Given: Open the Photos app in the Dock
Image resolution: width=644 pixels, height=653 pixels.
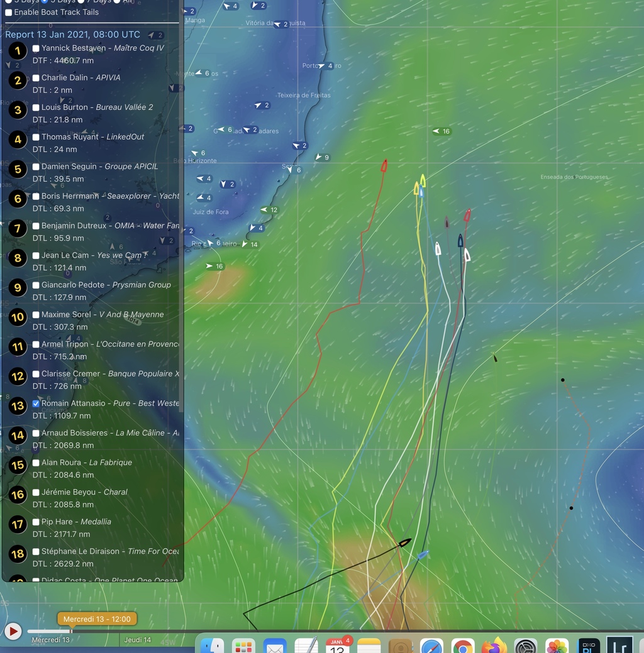Looking at the screenshot, I should (x=557, y=645).
